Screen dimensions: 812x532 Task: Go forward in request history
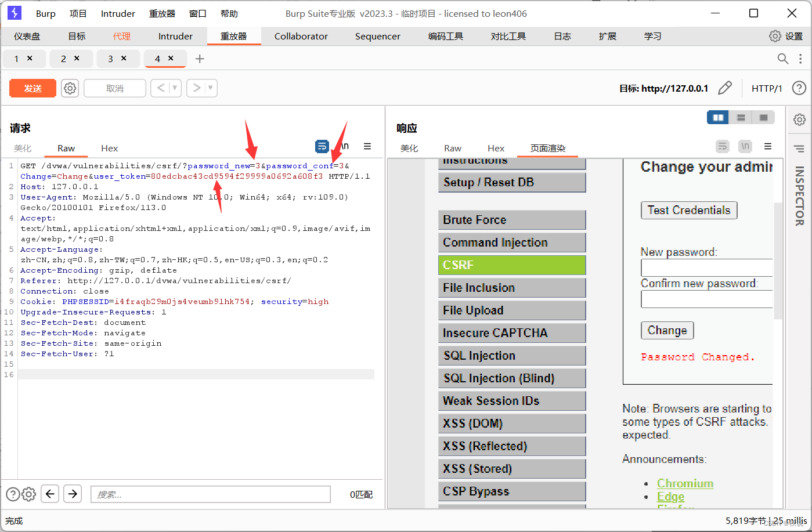(197, 88)
